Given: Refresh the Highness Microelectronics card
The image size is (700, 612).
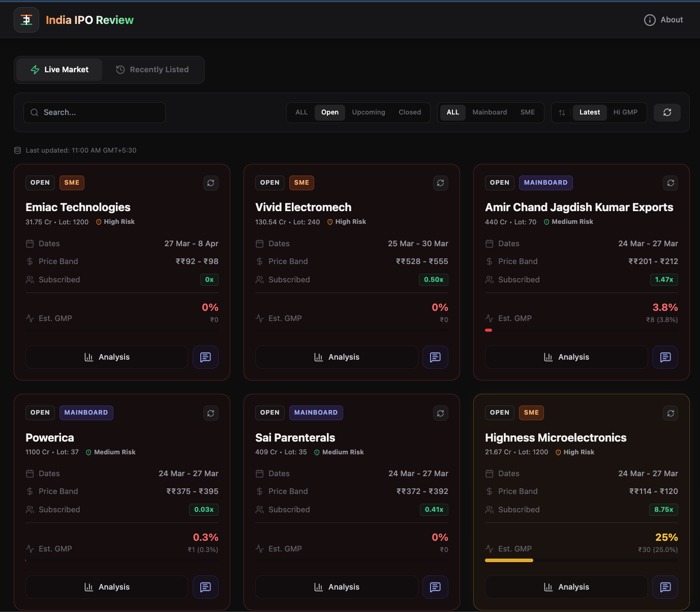Looking at the screenshot, I should (671, 413).
